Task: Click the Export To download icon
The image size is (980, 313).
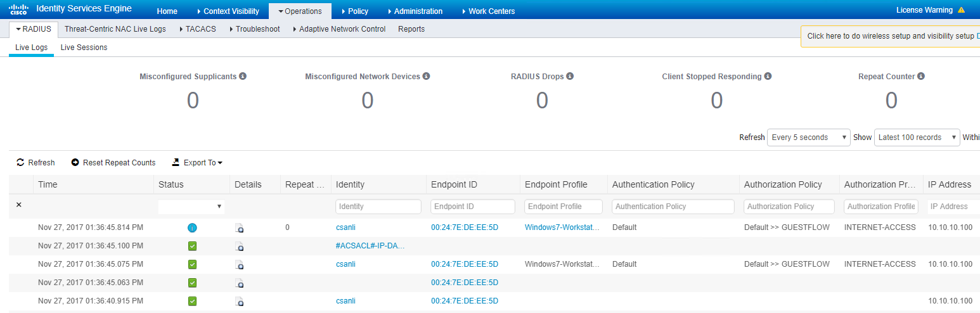Action: [x=176, y=162]
